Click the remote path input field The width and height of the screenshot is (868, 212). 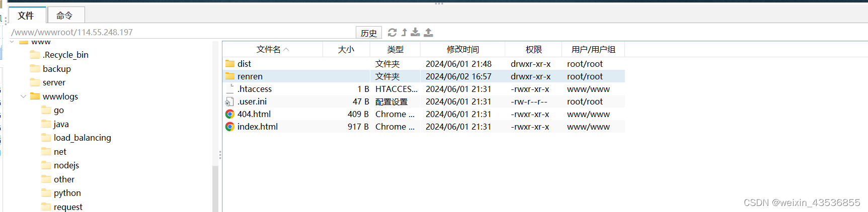click(x=181, y=32)
